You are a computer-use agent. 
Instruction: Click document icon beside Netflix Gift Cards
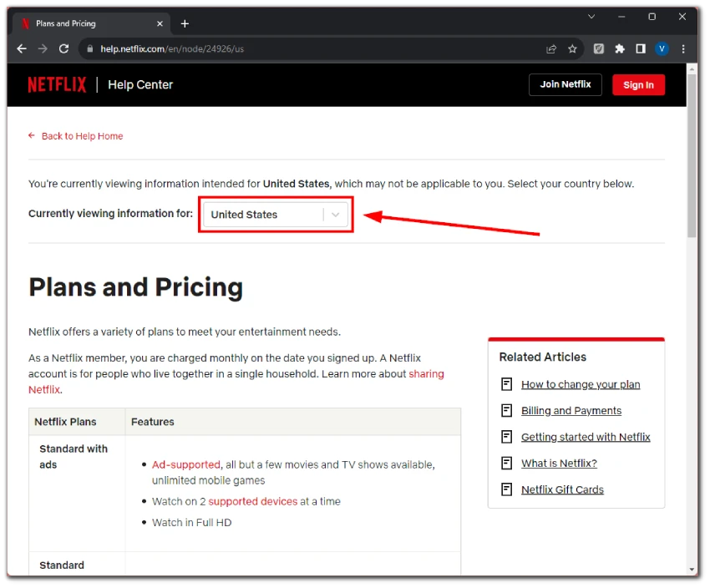506,489
